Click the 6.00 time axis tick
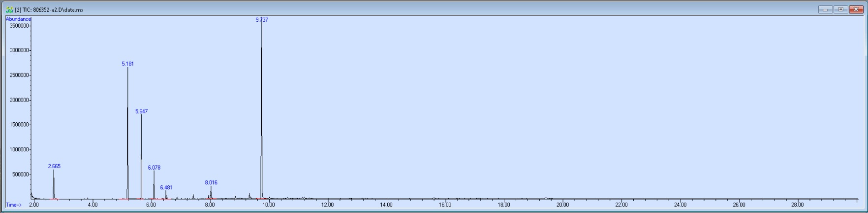868x213 pixels. [x=151, y=205]
